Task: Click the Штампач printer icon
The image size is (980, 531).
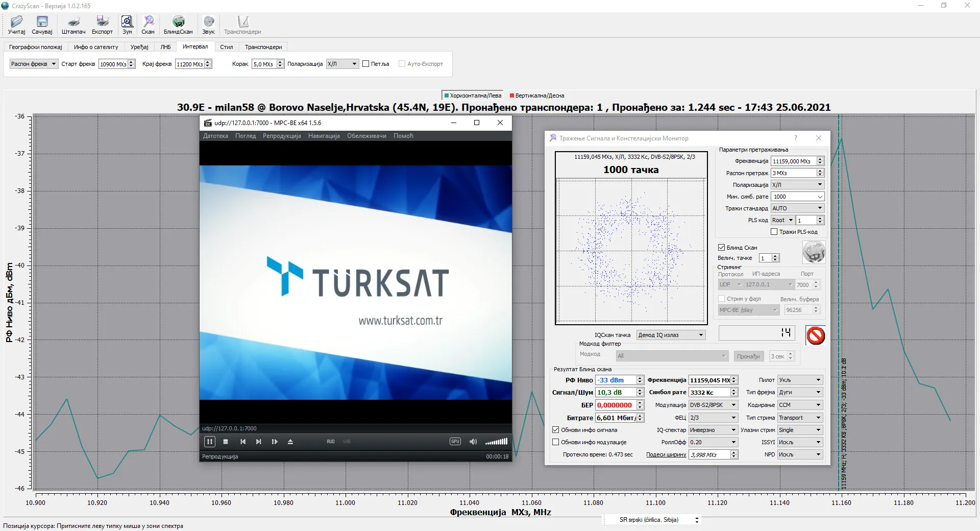Action: click(73, 24)
